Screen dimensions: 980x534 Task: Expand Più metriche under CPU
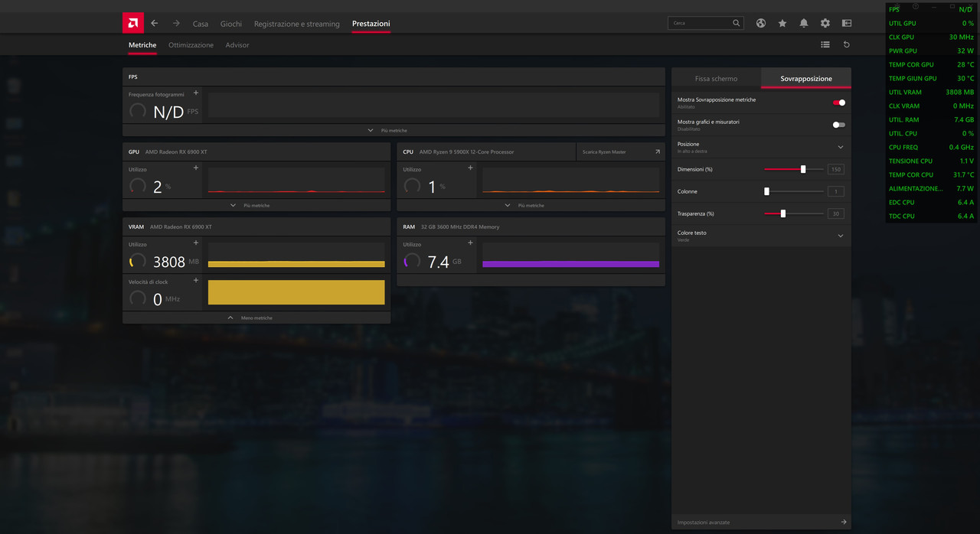(531, 205)
